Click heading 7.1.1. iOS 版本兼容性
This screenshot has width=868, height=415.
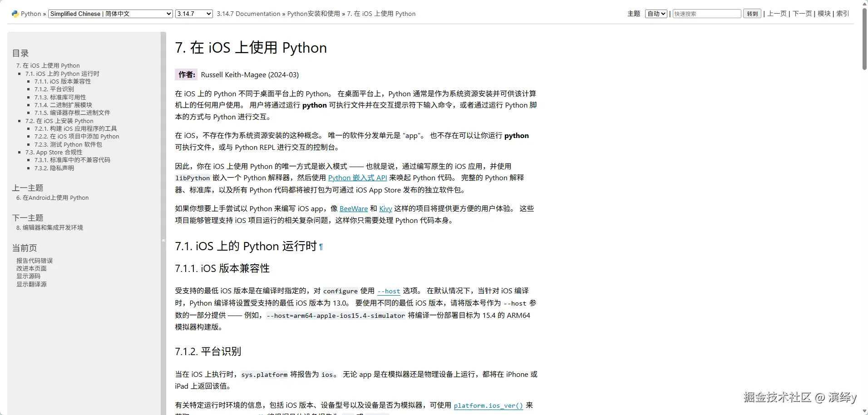[222, 268]
